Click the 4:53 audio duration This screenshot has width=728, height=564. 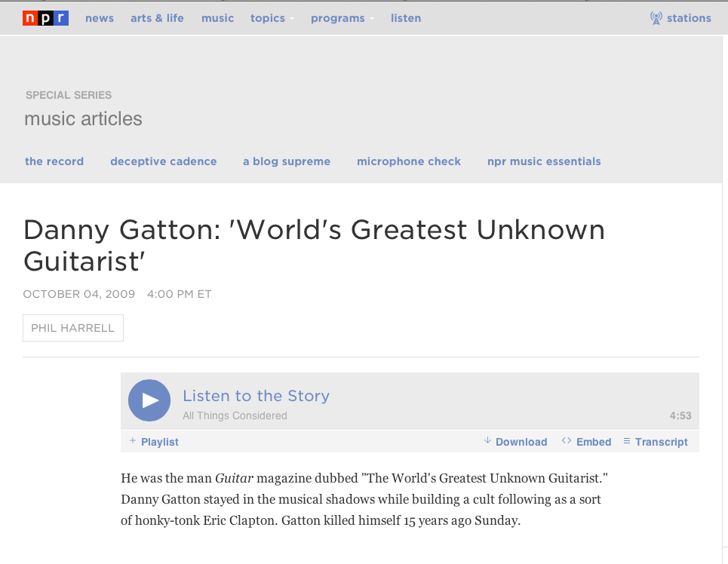pyautogui.click(x=680, y=415)
